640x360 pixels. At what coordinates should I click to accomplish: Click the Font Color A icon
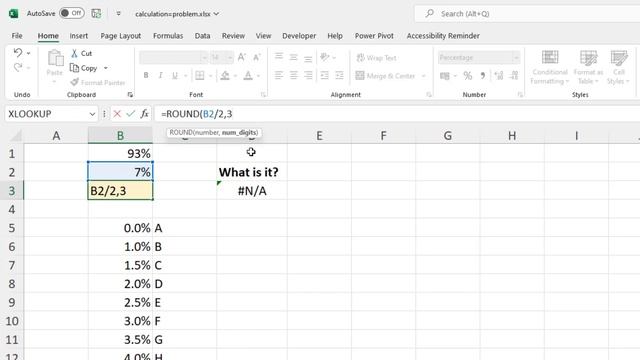[x=248, y=76]
